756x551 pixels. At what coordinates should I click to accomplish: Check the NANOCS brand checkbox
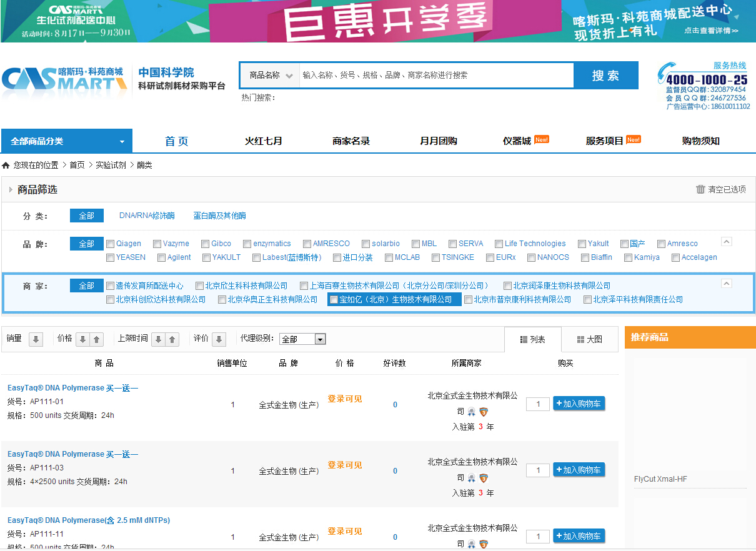[531, 258]
